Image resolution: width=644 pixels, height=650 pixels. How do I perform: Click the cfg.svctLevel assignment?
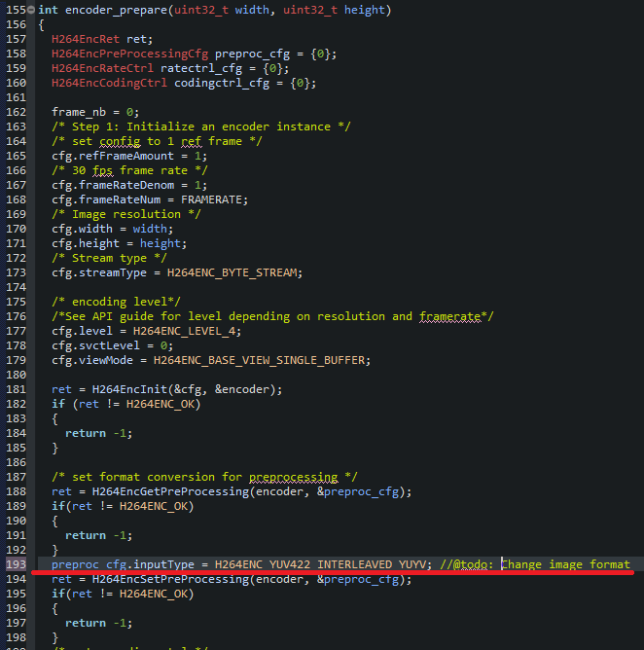point(112,345)
